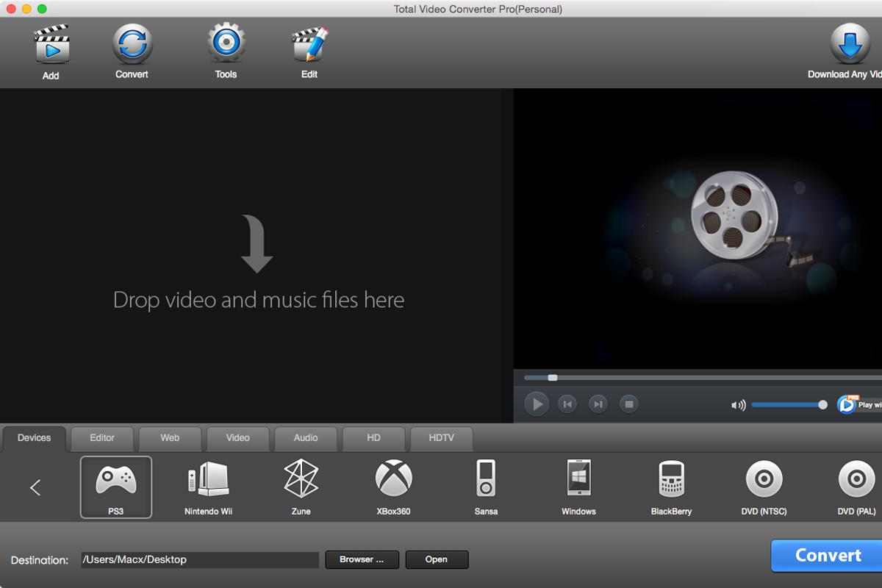Go back with the left chevron arrow
This screenshot has width=882, height=588.
point(35,487)
